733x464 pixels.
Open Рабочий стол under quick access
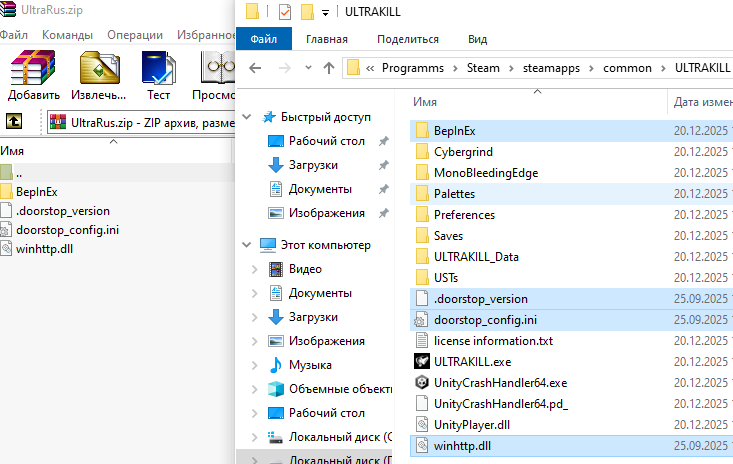[326, 141]
